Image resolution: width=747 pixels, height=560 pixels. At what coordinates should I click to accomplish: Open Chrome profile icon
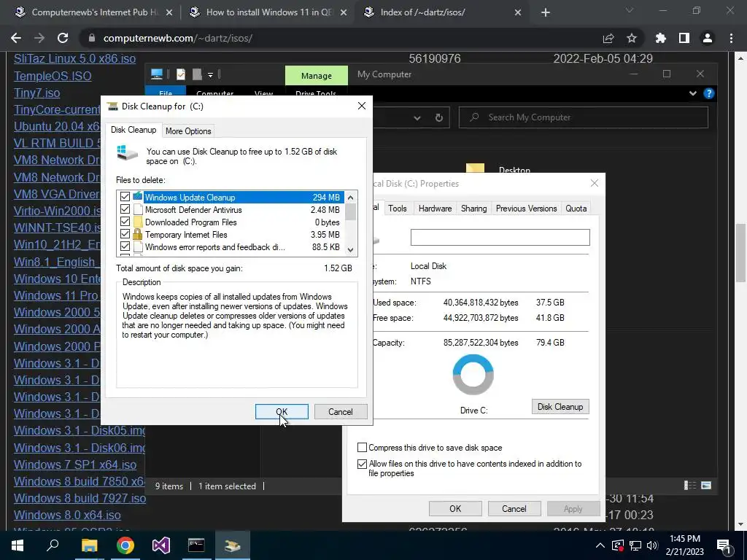point(708,38)
